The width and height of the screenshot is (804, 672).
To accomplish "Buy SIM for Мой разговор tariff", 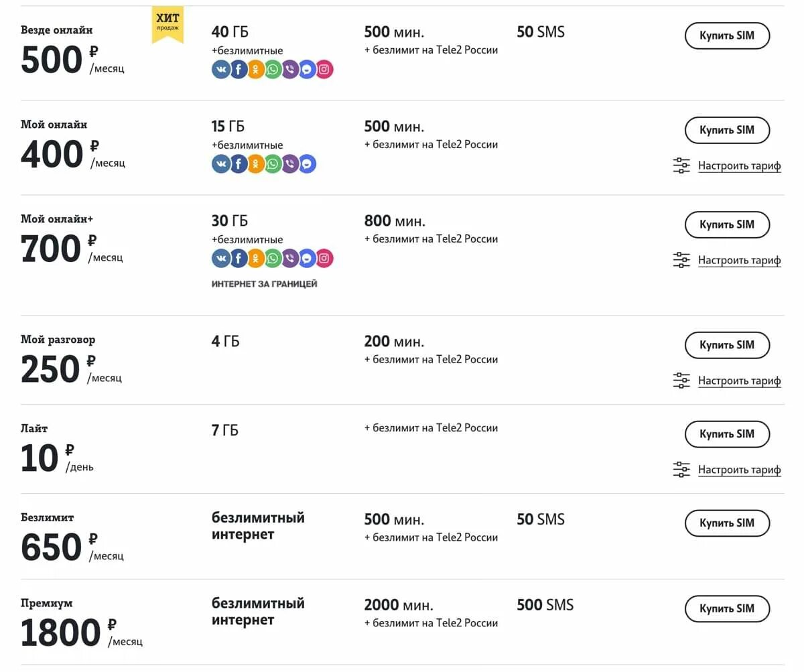I will pyautogui.click(x=727, y=345).
